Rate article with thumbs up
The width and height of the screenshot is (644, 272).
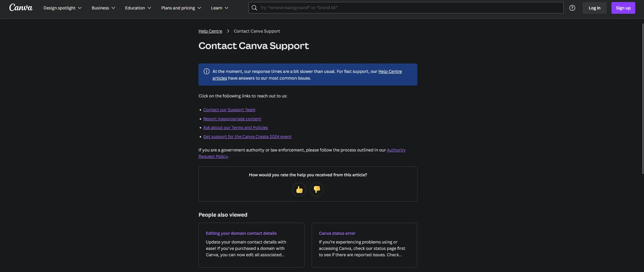[299, 190]
